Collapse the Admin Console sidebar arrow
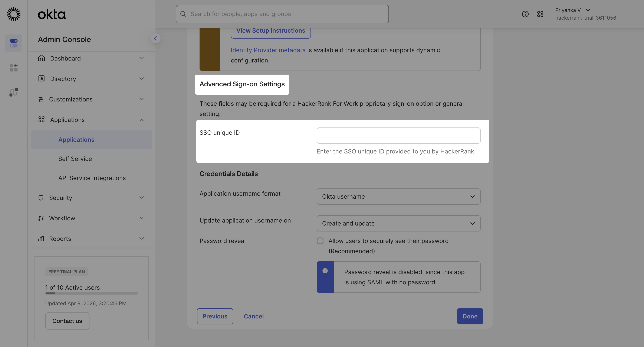 coord(155,38)
